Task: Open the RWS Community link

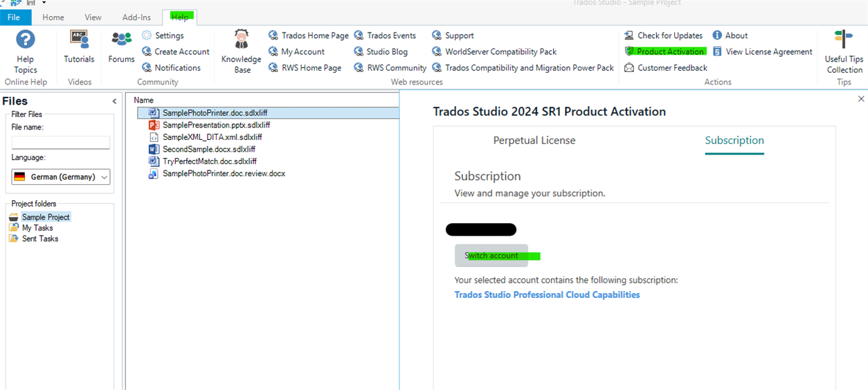Action: (x=390, y=68)
